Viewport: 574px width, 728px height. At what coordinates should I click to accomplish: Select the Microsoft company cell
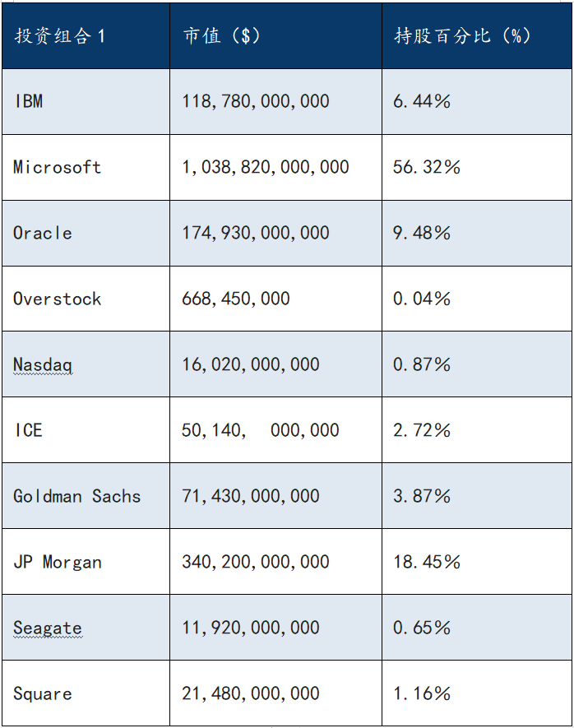58,168
